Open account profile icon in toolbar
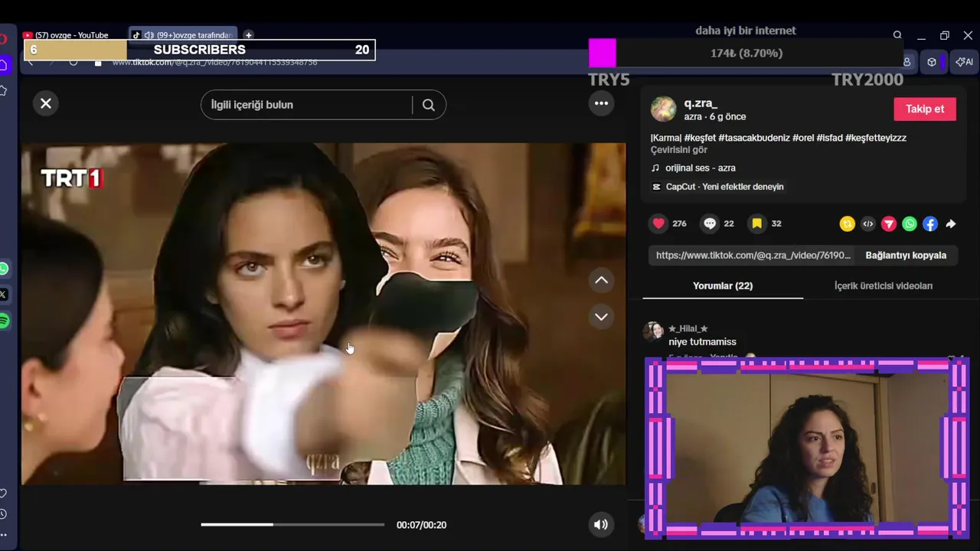980x551 pixels. click(x=907, y=62)
